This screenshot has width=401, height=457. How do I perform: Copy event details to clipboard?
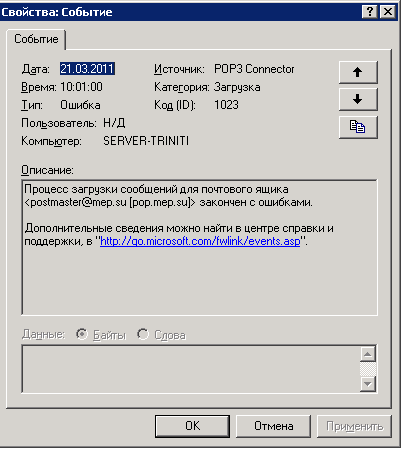[x=358, y=127]
